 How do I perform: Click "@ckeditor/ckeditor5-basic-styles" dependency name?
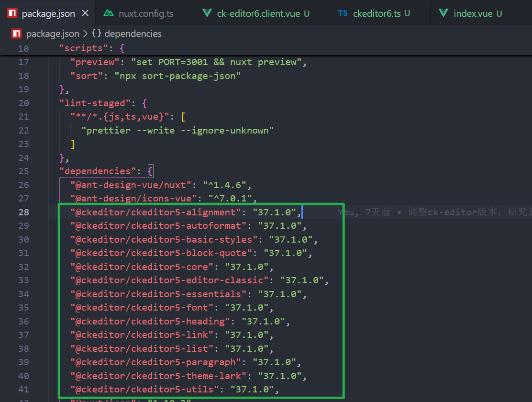[x=164, y=240]
